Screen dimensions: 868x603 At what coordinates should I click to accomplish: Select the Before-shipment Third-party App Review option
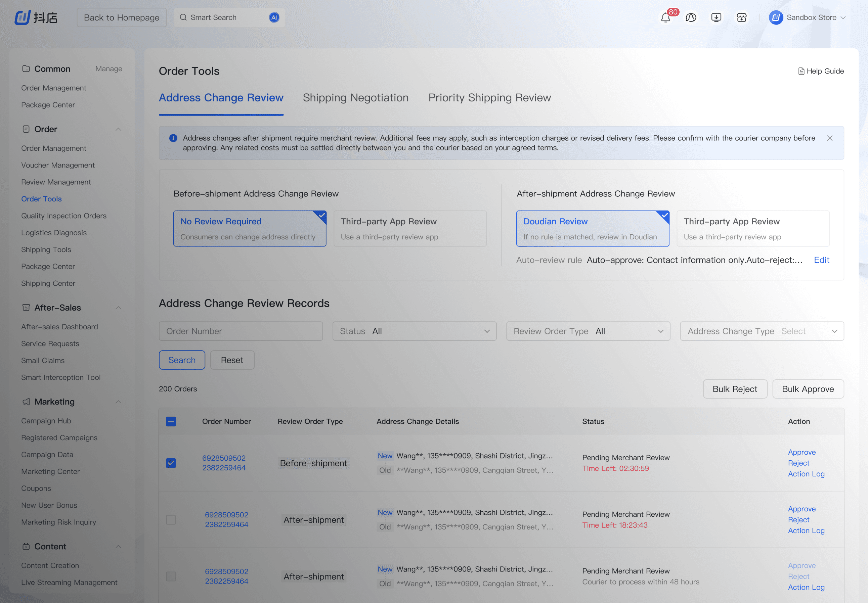point(410,229)
